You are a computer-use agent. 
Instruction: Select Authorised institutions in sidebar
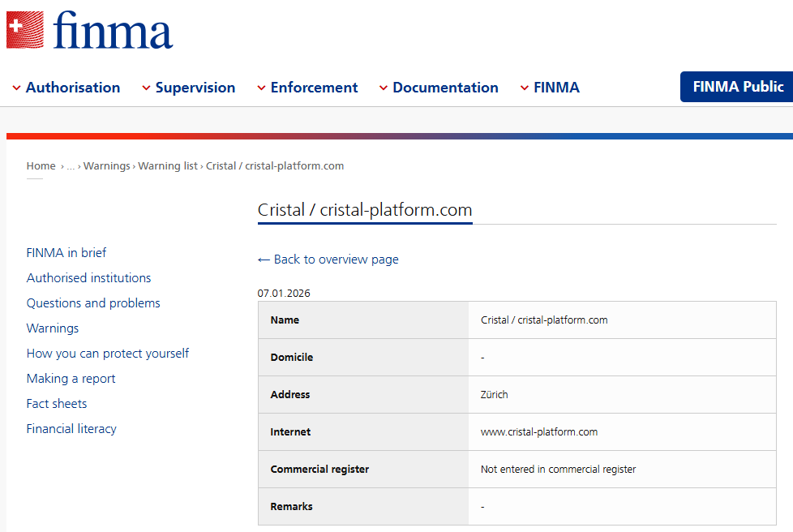88,278
